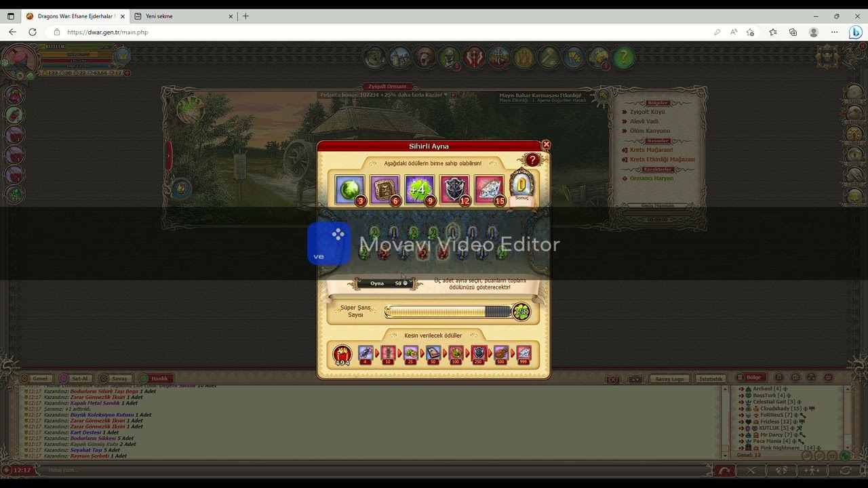Click the Sonuç mirror icon
Viewport: 868px width, 488px height.
pos(522,184)
